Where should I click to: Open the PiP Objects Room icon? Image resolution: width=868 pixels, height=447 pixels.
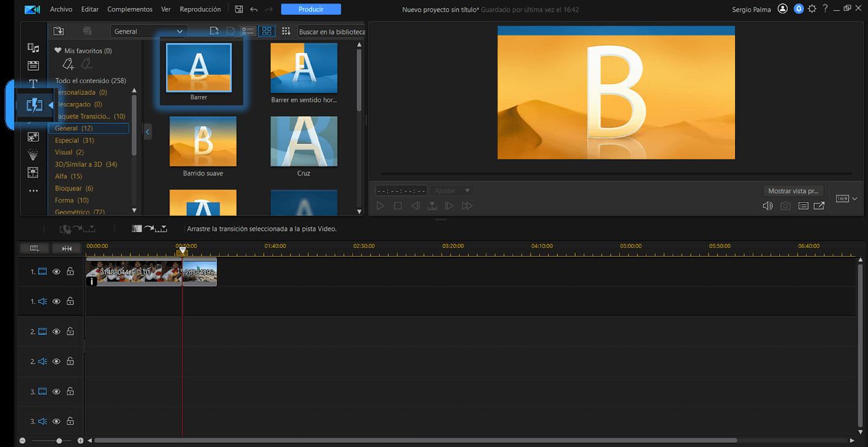[33, 173]
